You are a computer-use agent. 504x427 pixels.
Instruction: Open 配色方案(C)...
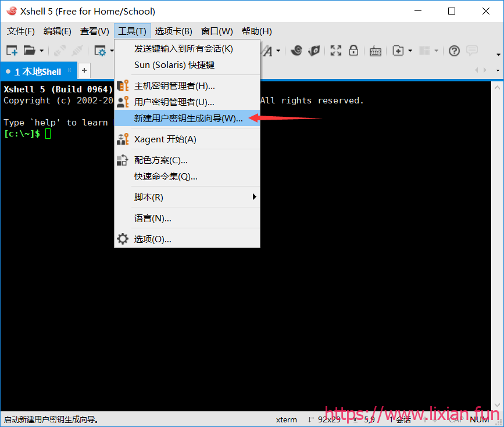coord(187,160)
